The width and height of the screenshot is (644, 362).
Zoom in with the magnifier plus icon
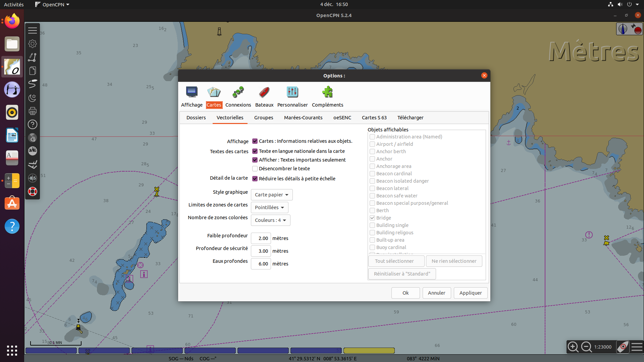point(573,347)
